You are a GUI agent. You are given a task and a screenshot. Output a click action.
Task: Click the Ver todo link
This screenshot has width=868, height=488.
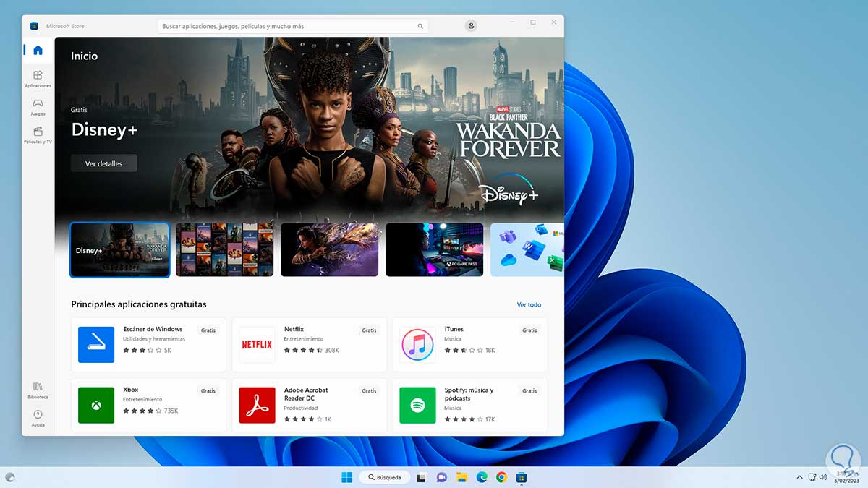point(529,304)
